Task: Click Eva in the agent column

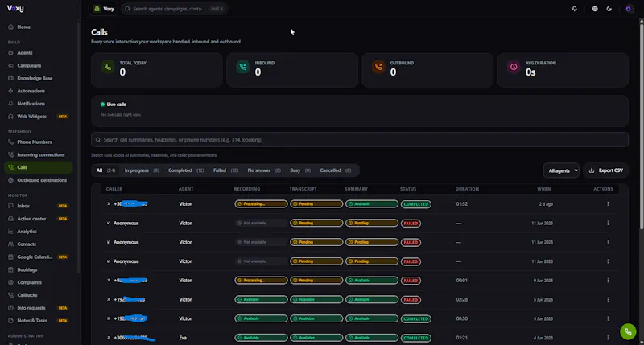Action: click(183, 338)
